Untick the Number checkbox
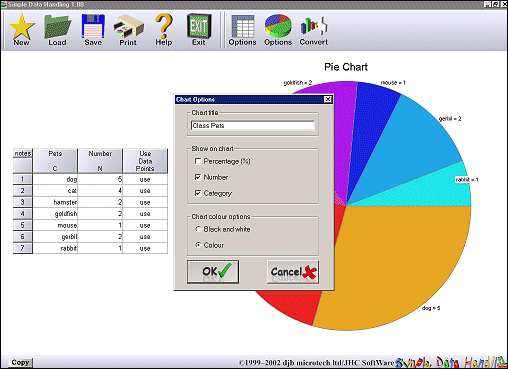 pyautogui.click(x=198, y=177)
